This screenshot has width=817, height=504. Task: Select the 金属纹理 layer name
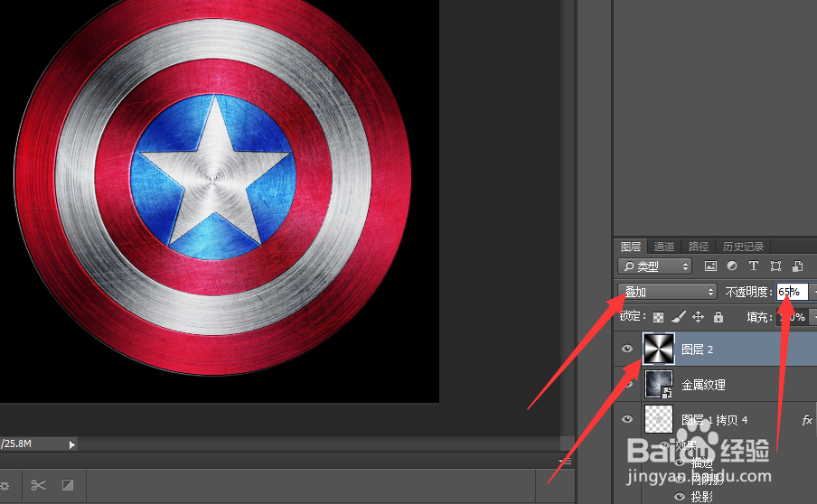point(703,385)
